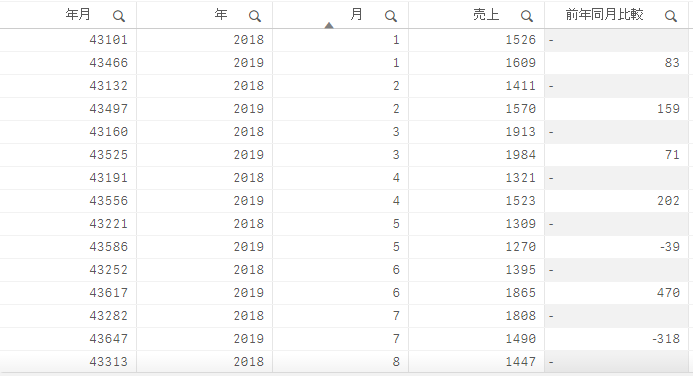This screenshot has width=693, height=376.
Task: Select 年月 cell 43313
Action: [x=108, y=361]
